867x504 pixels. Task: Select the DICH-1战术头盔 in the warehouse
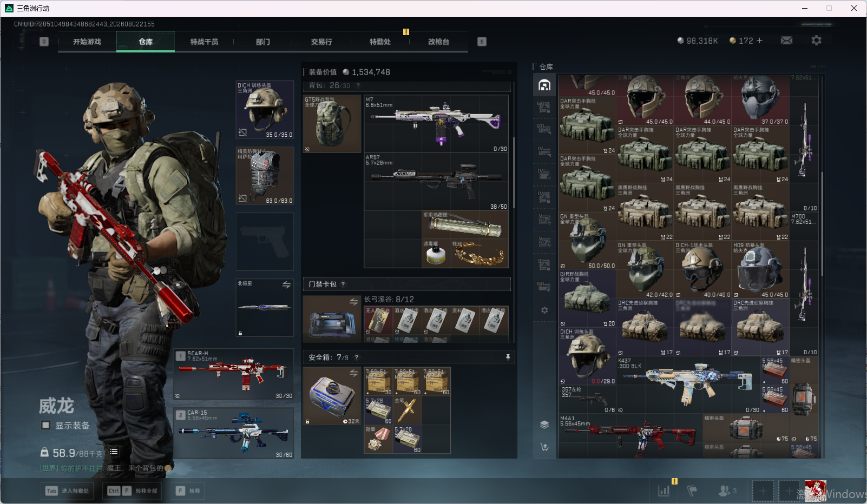(702, 270)
